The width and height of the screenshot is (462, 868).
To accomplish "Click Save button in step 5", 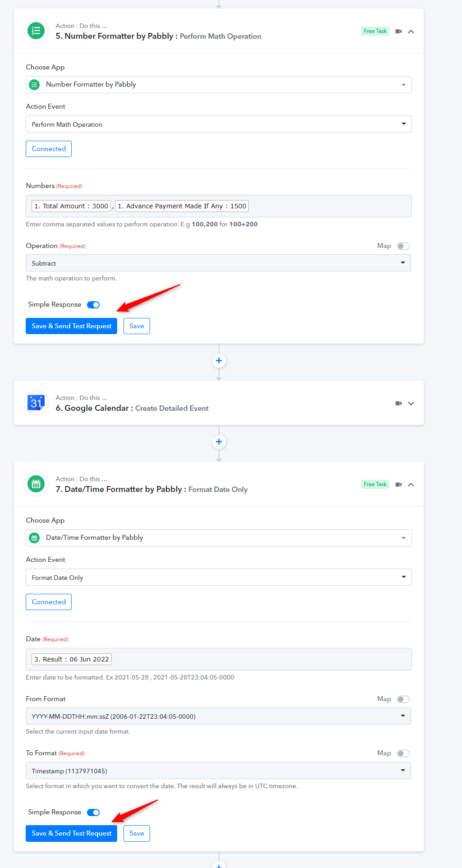I will click(137, 326).
